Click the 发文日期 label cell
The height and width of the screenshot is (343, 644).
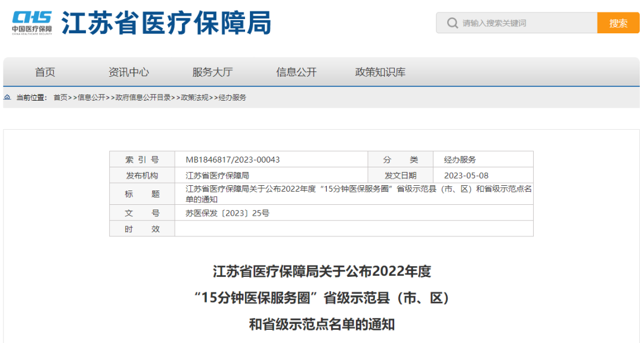401,175
